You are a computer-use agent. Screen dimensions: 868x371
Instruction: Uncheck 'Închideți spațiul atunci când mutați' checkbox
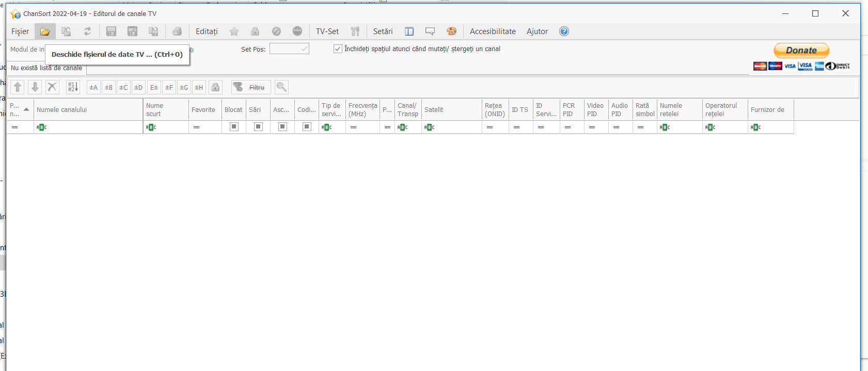coord(338,49)
